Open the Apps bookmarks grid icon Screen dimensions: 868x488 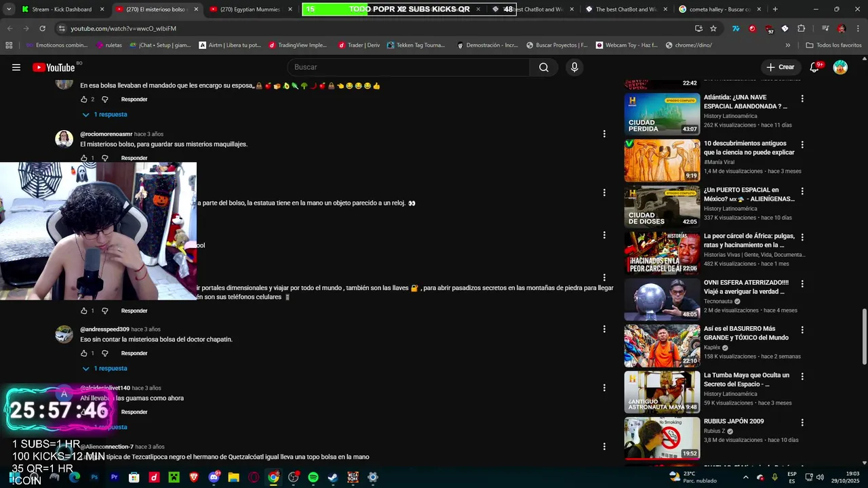[9, 45]
